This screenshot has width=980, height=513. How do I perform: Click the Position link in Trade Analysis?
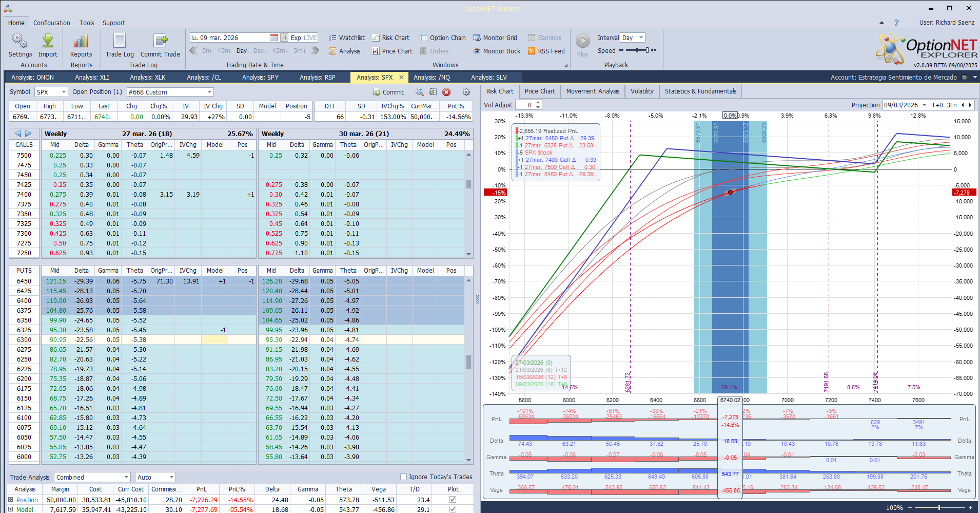coord(27,500)
